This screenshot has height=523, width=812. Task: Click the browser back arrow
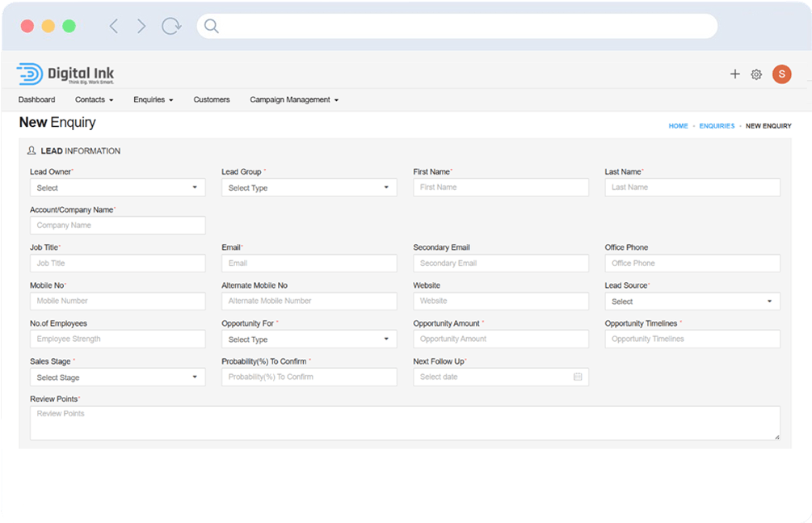(x=114, y=26)
